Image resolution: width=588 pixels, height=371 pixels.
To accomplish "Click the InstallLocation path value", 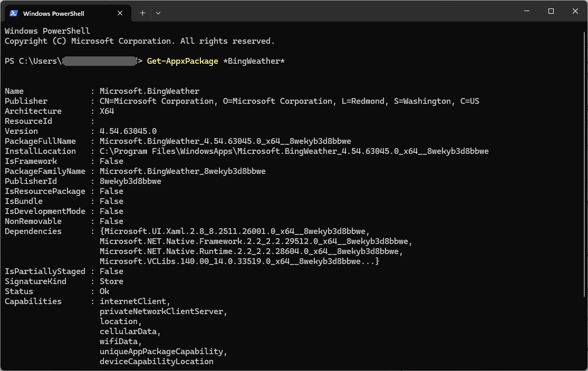I will (294, 151).
